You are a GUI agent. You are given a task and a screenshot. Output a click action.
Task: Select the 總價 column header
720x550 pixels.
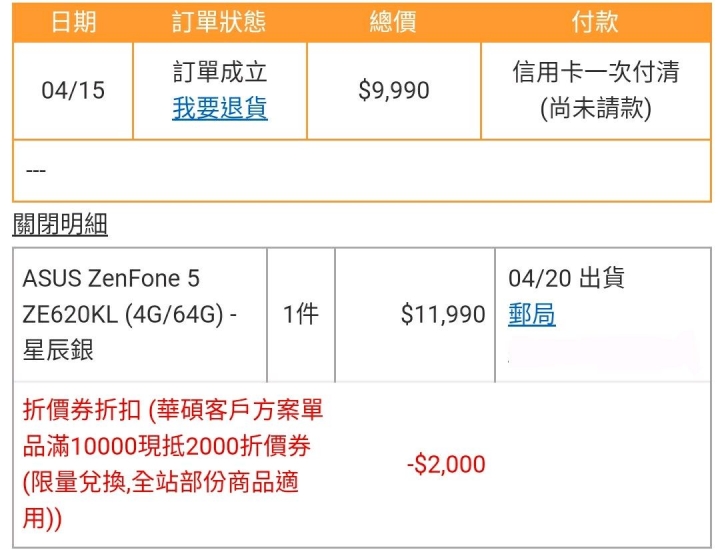pos(394,22)
